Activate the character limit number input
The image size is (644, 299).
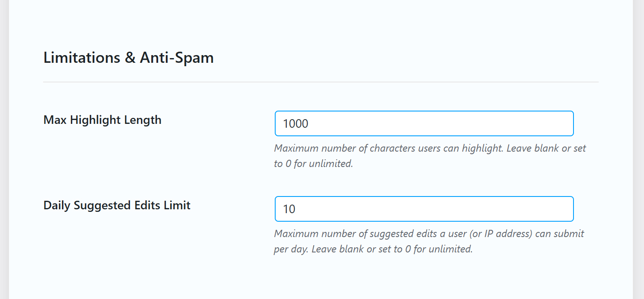[x=424, y=124]
